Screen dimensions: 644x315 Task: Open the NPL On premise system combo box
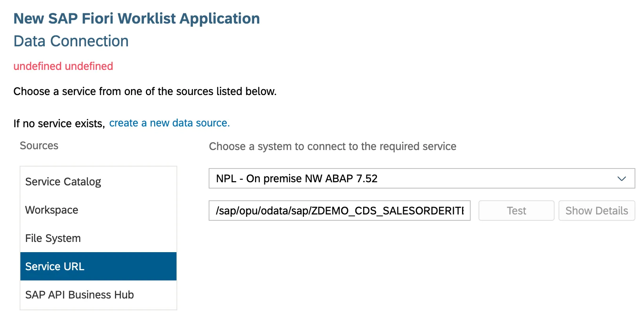(x=421, y=179)
